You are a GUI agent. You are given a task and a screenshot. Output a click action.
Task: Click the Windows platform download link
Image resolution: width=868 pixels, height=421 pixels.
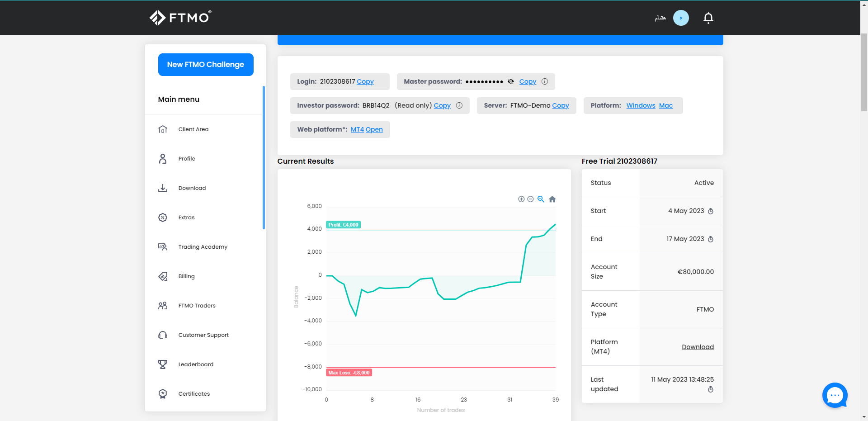pyautogui.click(x=641, y=105)
